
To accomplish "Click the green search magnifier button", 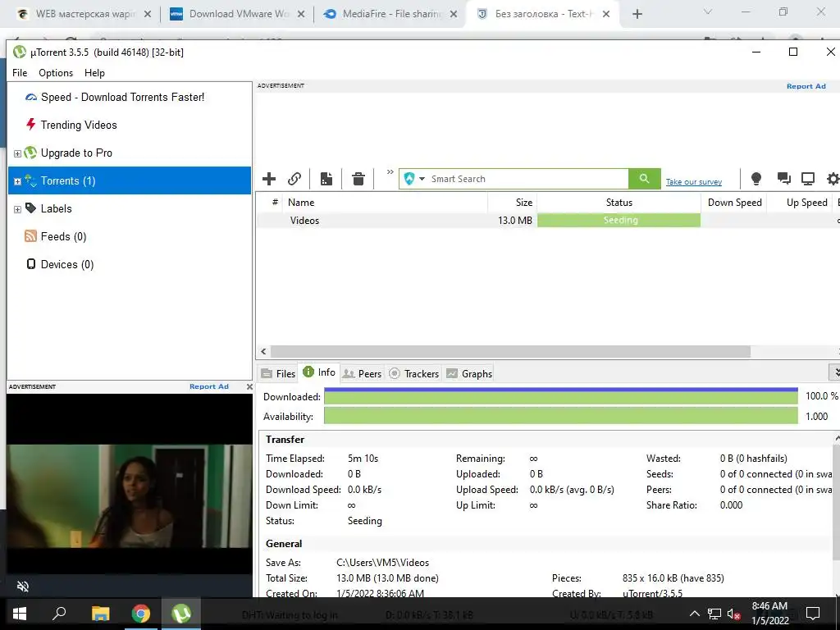I will tap(644, 178).
